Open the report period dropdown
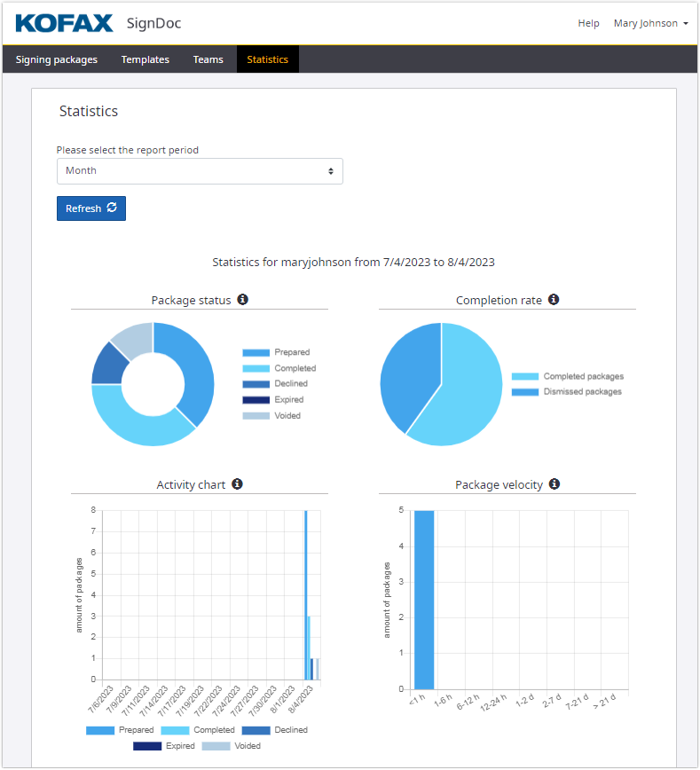This screenshot has height=770, width=700. (200, 171)
